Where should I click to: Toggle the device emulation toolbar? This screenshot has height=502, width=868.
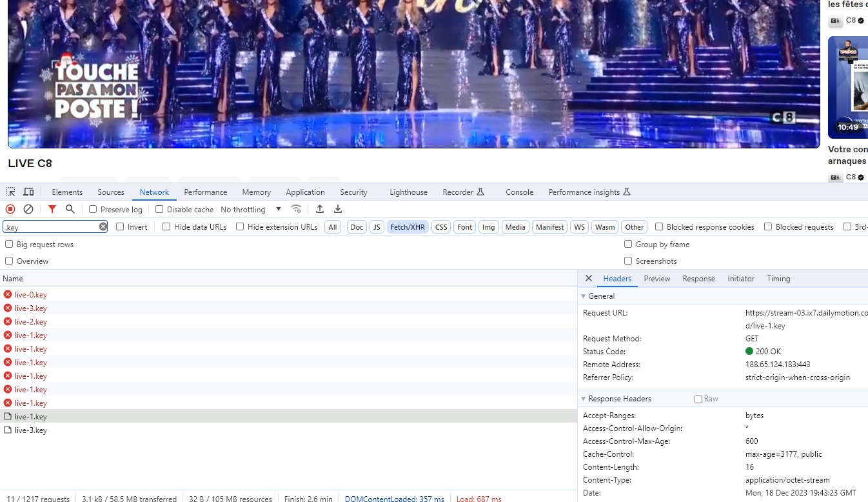[28, 192]
